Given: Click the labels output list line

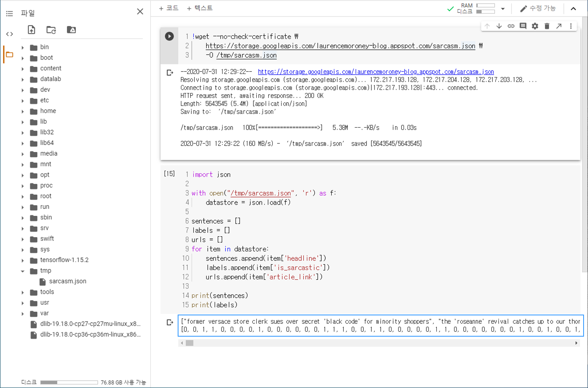Looking at the screenshot, I should click(380, 330).
